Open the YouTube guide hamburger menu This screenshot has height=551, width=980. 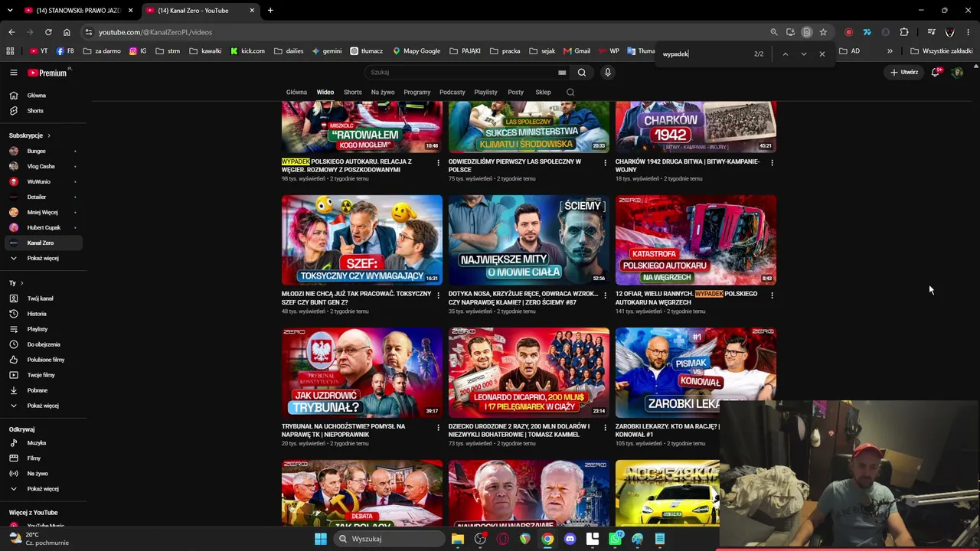click(x=14, y=73)
